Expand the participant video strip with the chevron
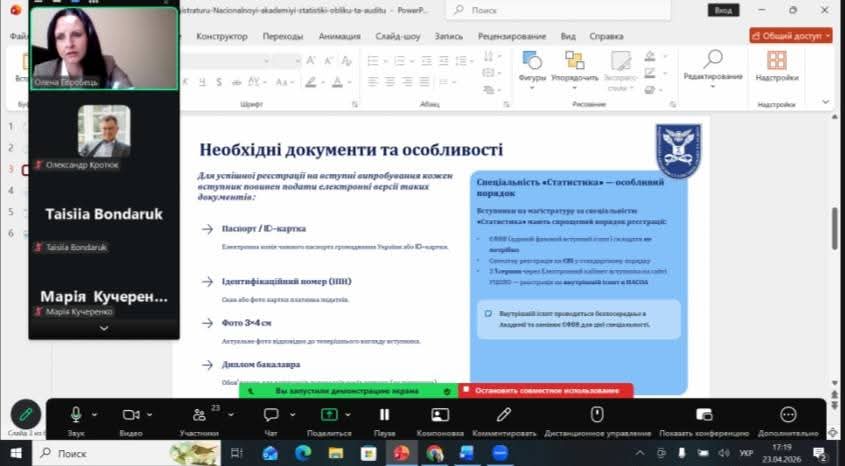 [x=104, y=329]
